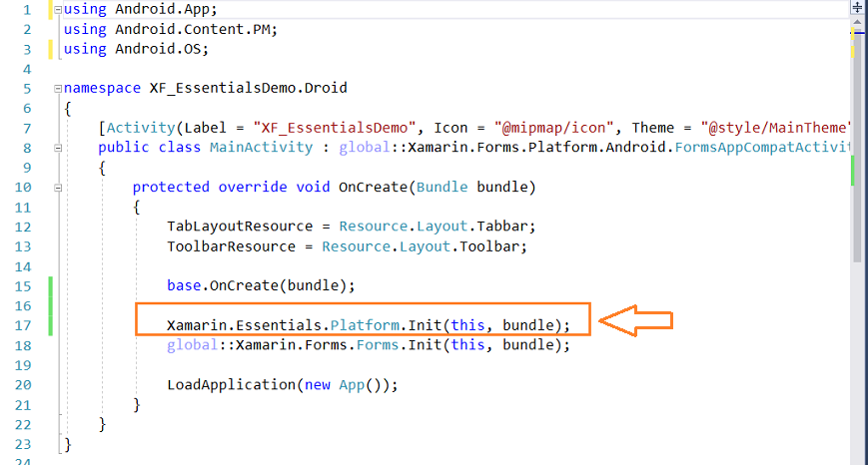This screenshot has height=465, width=868.
Task: Click Platform in Xamarin.Essentials.Platform.Init
Action: (365, 325)
